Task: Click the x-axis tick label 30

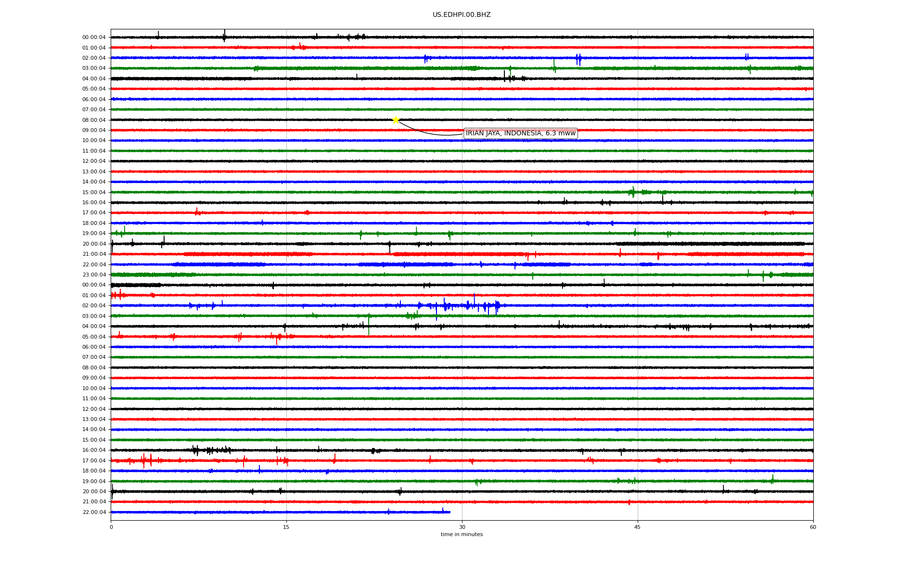Action: [x=462, y=527]
